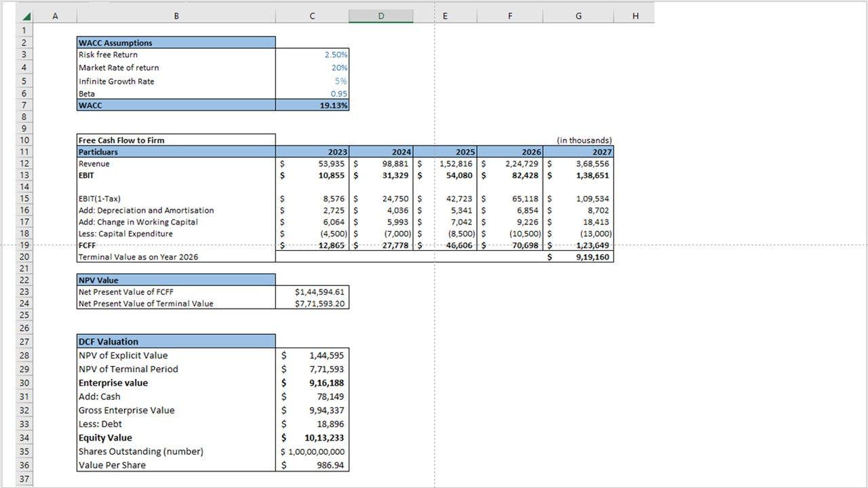Select the DCF Valuation header cell

pyautogui.click(x=176, y=342)
